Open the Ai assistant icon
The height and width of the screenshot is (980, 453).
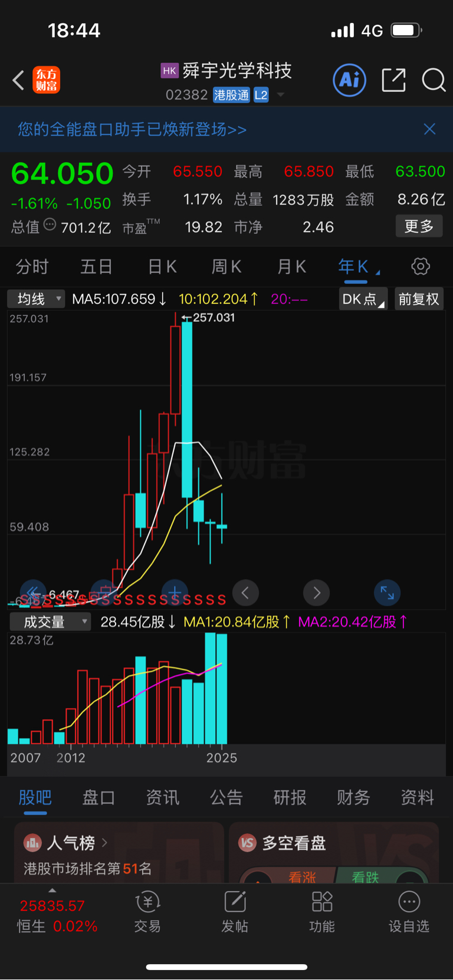point(350,80)
